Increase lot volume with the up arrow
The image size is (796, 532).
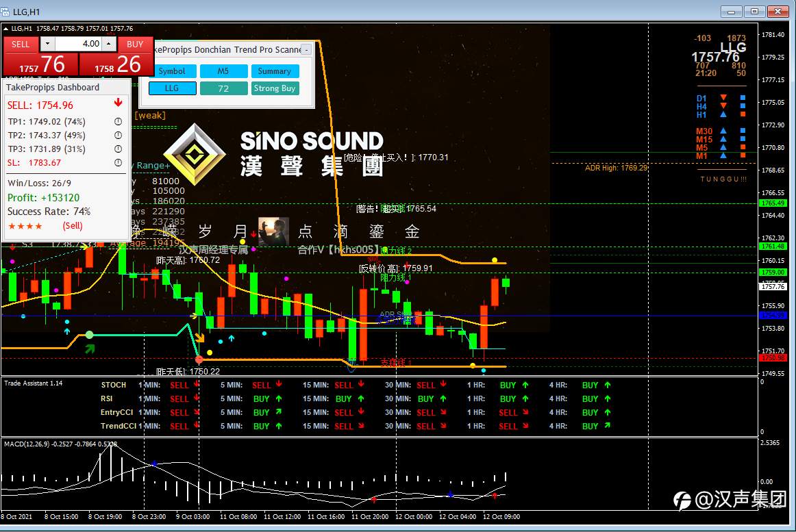(109, 44)
